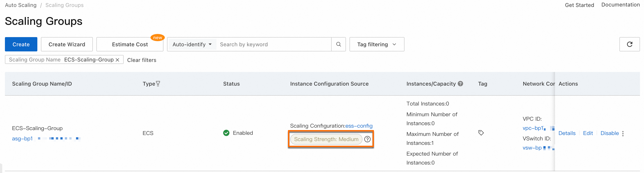
Task: Open the ess-config scaling configuration link
Action: (359, 126)
